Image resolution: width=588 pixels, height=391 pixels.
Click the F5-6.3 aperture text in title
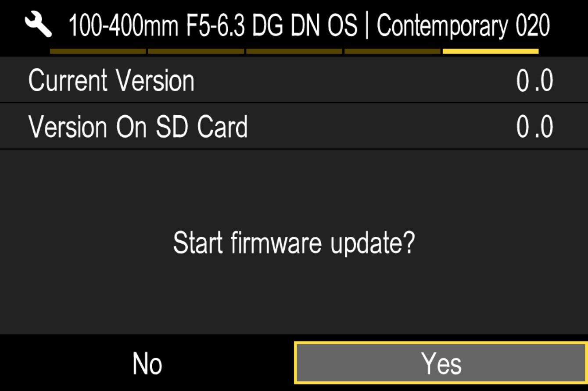coord(216,25)
